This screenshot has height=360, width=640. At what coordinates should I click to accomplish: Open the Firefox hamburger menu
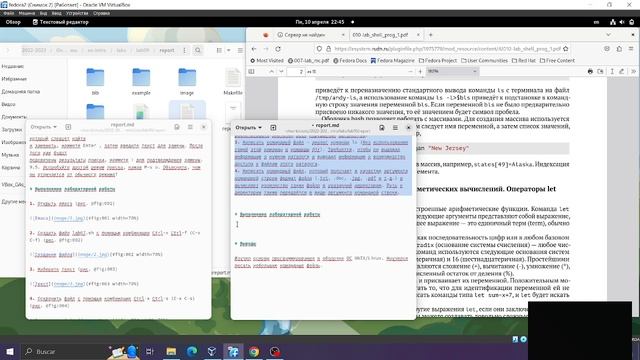tap(631, 49)
